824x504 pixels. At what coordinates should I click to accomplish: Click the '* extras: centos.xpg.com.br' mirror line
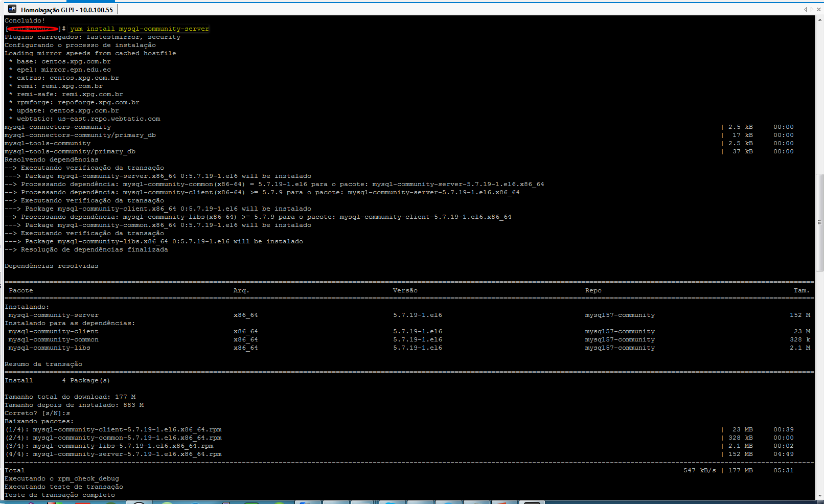(64, 78)
